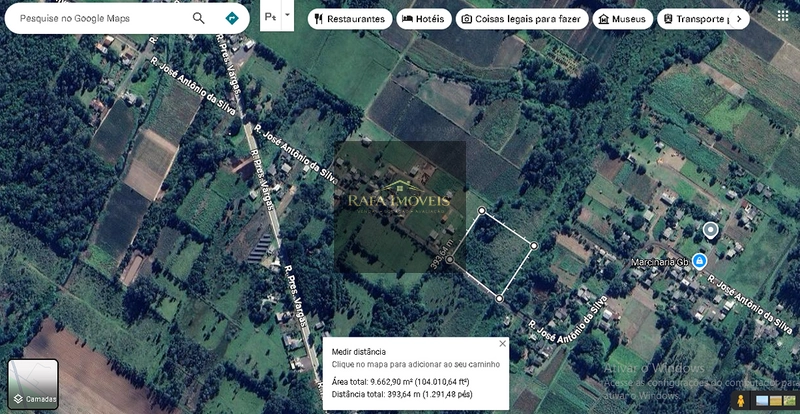Click the Marcinaria Gb blue pin
The height and width of the screenshot is (414, 800).
(x=699, y=261)
